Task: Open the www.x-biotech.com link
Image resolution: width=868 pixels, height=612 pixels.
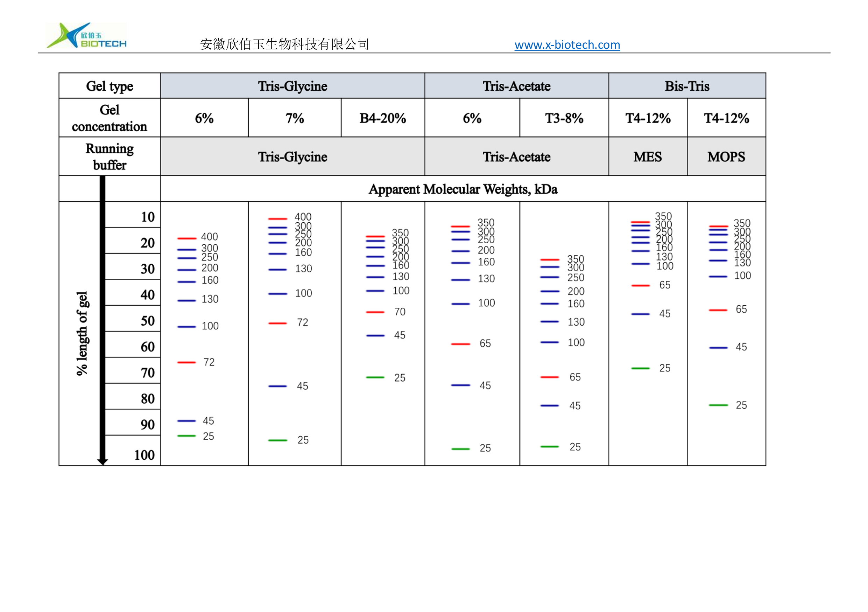Action: click(x=567, y=45)
